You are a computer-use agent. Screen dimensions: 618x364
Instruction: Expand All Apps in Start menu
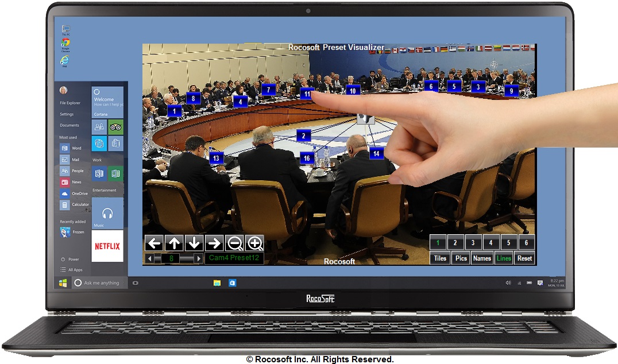pos(72,270)
